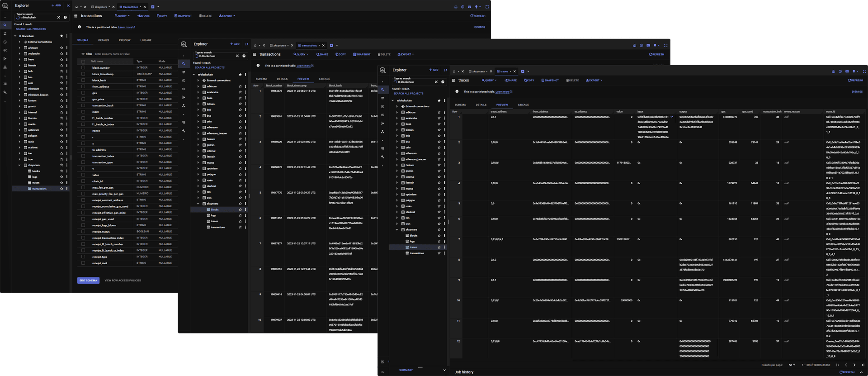Screen dimensions: 868x376
Task: Open the Query dropdown for the traces table
Action: tap(489, 81)
